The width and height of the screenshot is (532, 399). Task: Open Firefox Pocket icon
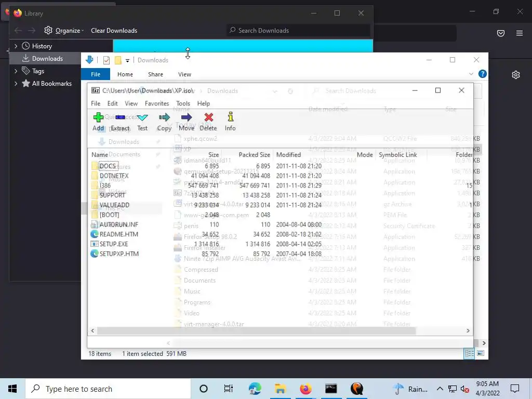coord(501,33)
